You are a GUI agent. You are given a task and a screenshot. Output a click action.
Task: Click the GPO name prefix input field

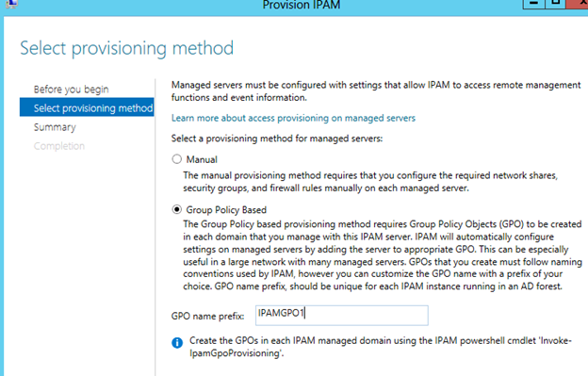click(x=342, y=316)
